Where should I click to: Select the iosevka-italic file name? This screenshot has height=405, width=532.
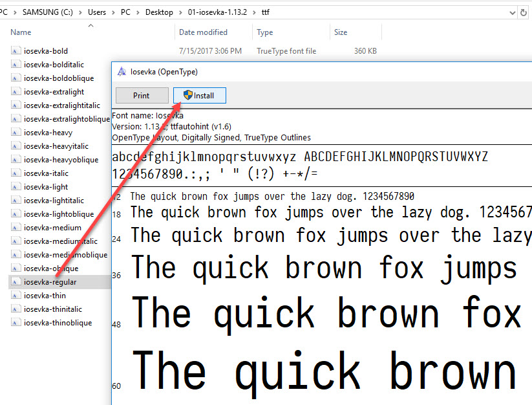[46, 173]
